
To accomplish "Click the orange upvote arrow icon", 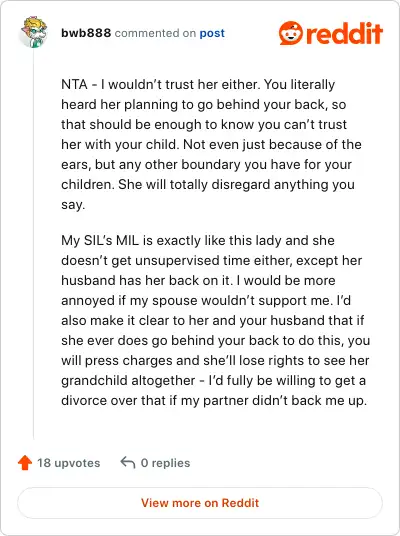I will pos(25,463).
